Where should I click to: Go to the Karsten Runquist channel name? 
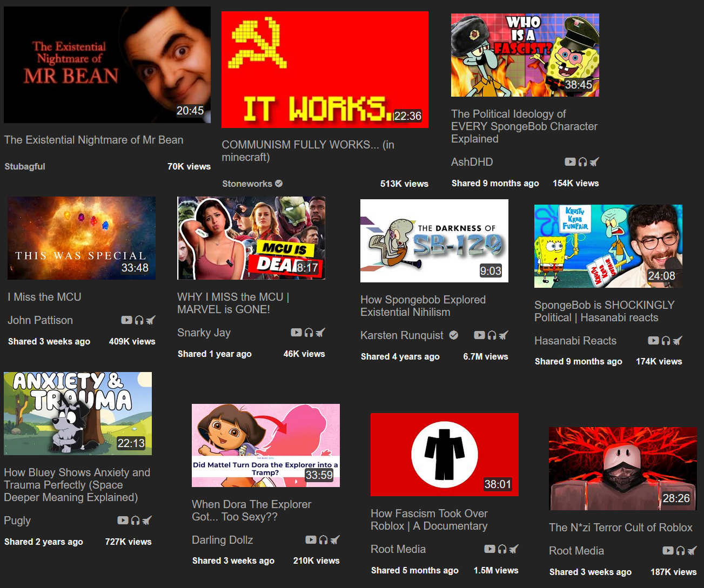[x=402, y=335]
